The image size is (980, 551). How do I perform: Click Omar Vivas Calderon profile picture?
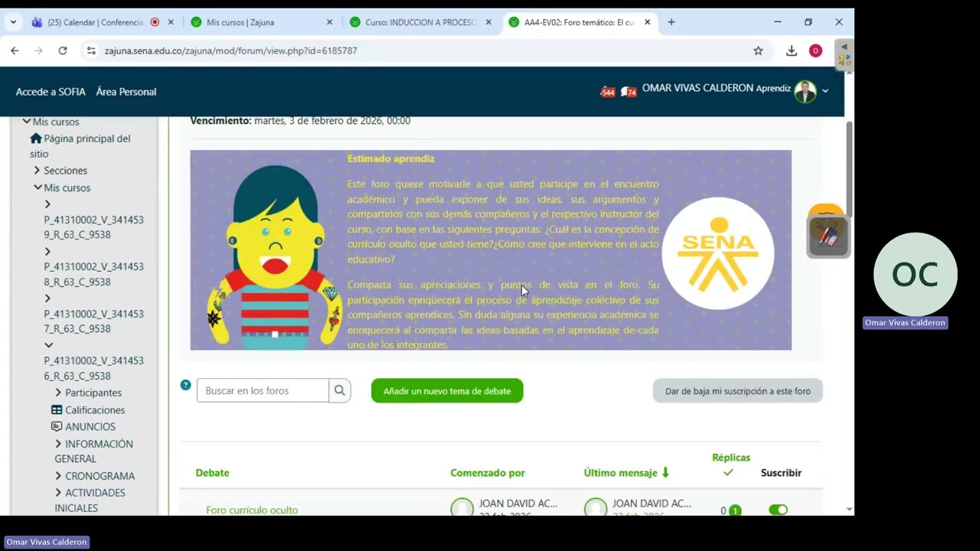pos(805,91)
